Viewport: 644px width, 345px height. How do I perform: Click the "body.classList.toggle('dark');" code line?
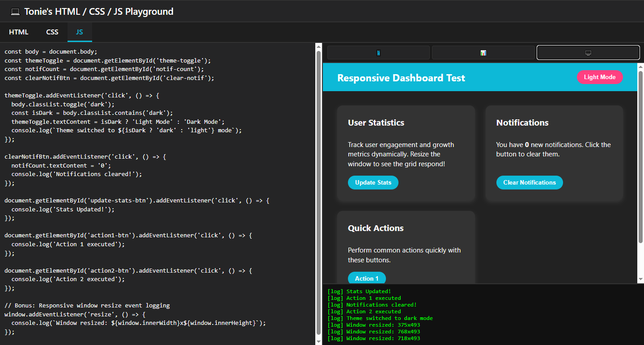(63, 104)
